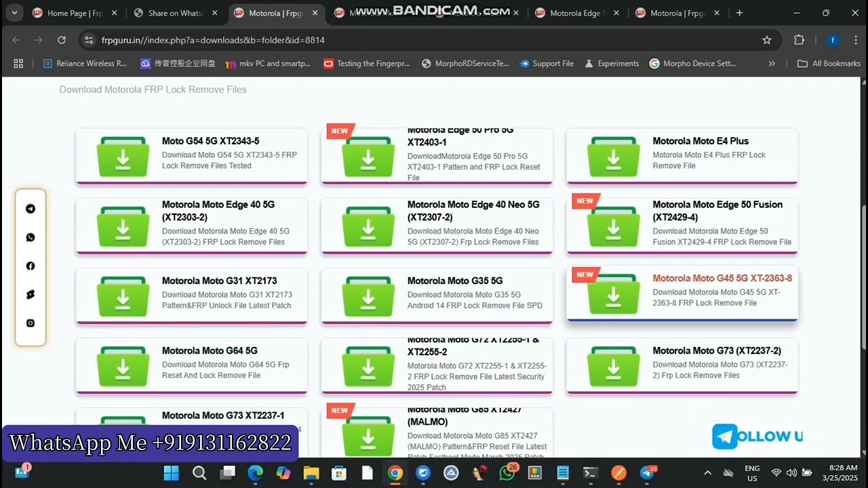
Task: Click download folder icon for Moto G35 5G
Action: tap(368, 296)
